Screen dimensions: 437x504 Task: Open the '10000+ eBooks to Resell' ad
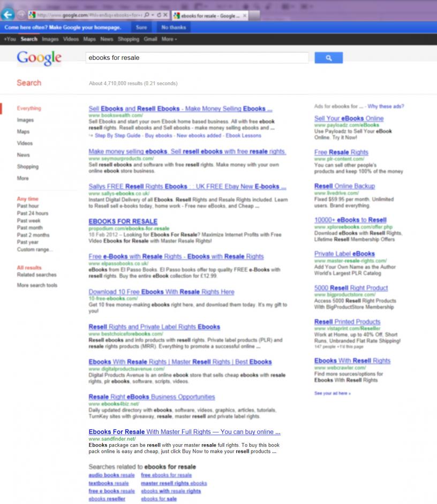point(350,220)
